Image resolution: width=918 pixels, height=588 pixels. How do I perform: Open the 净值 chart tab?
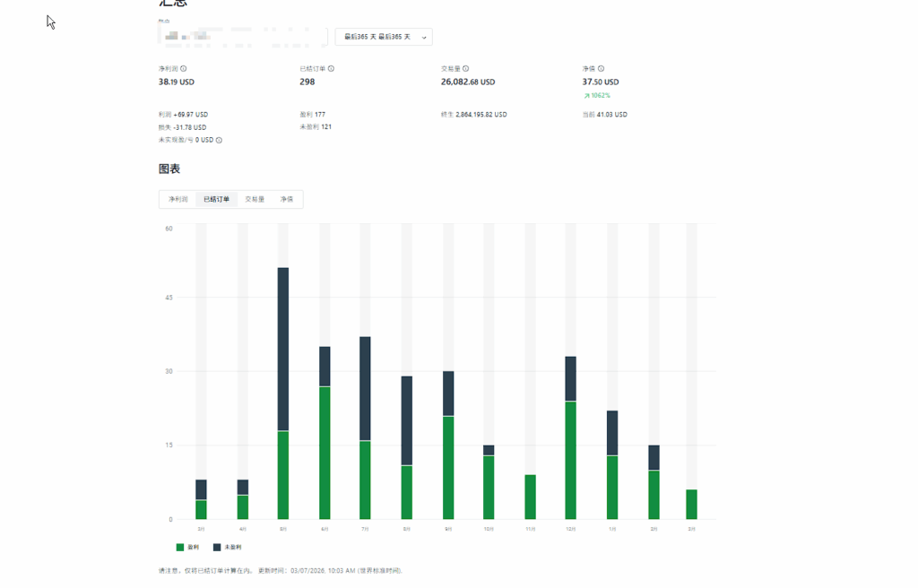pyautogui.click(x=287, y=200)
